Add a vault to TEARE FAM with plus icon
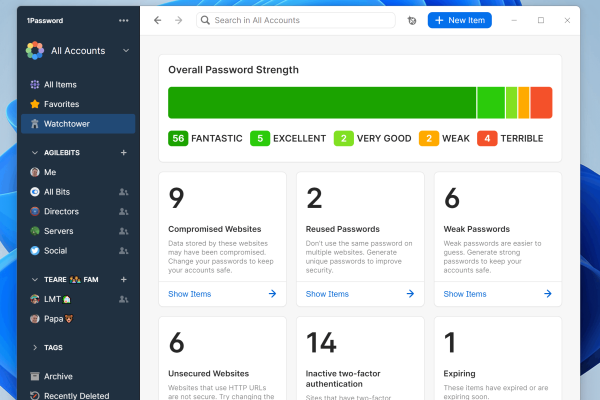This screenshot has width=600, height=400. point(124,279)
